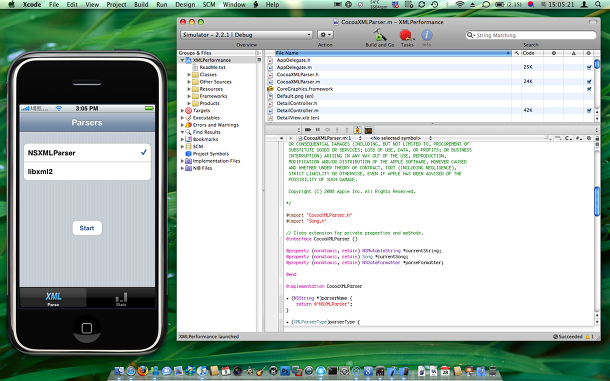Open the CocoaXMLParser.m:1 file history popup
The image size is (610, 381).
(330, 138)
